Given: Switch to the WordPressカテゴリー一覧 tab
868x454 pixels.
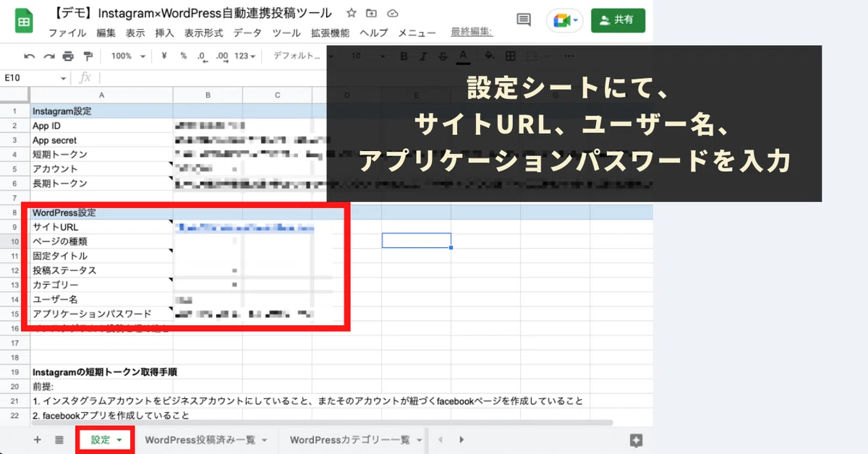Looking at the screenshot, I should click(x=350, y=440).
